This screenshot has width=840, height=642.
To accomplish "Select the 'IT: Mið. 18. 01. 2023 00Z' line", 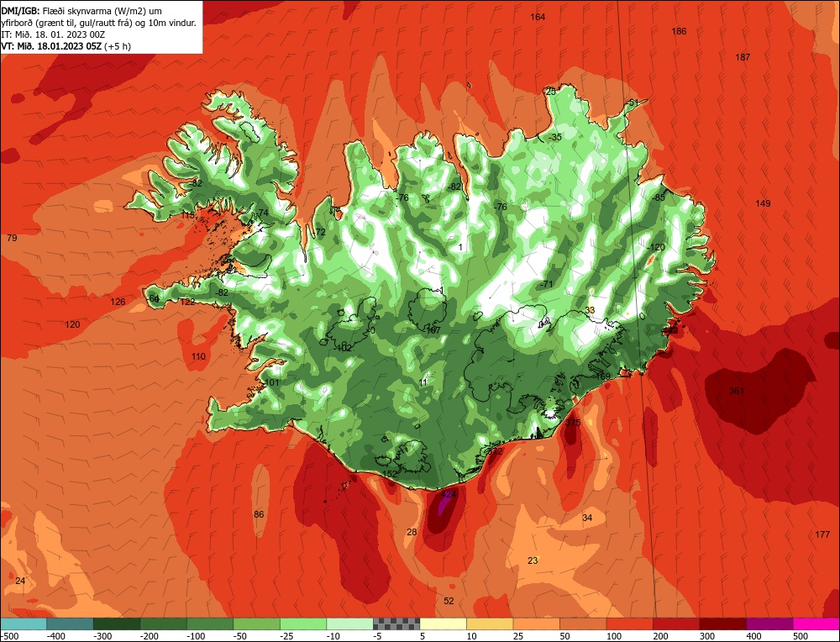I will (54, 34).
